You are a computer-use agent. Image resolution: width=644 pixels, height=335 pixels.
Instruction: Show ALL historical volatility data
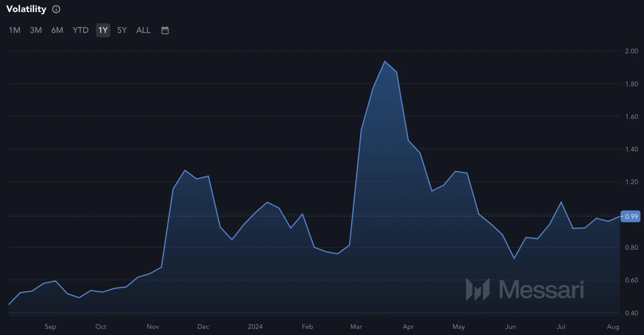tap(143, 30)
